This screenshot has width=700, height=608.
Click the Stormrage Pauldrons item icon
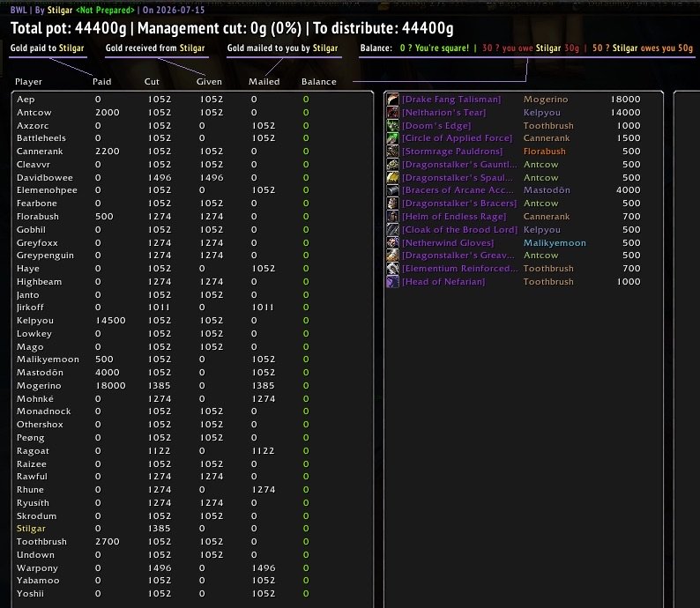(393, 152)
